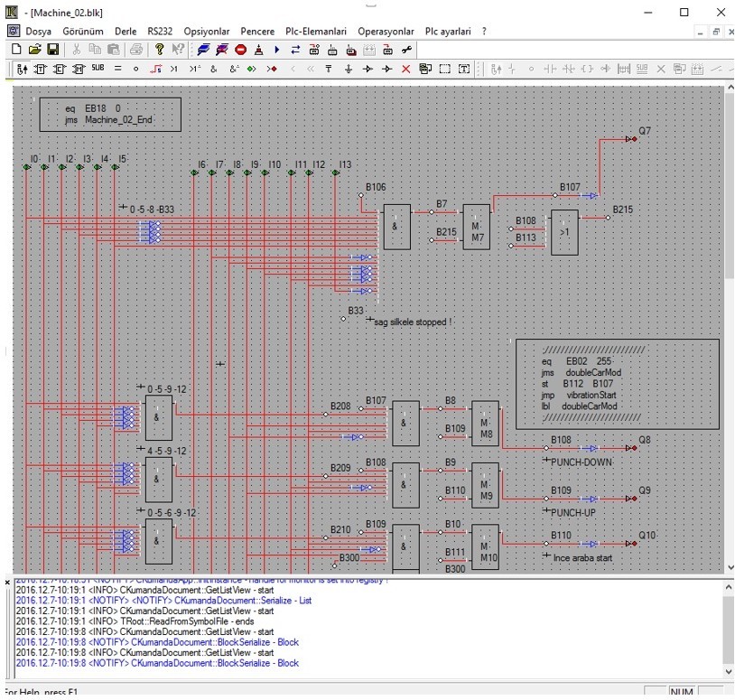The width and height of the screenshot is (735, 700).
Task: Click the PUNCH-UP label
Action: [x=572, y=512]
